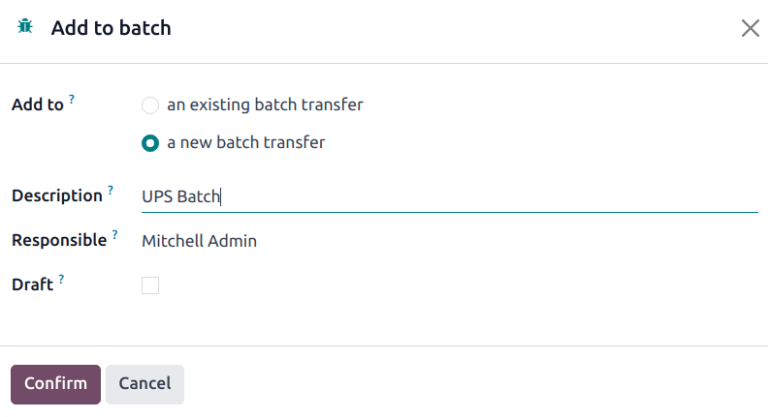Screen dimensions: 768x417
Task: Click the help tooltip beside Description
Action: pyautogui.click(x=111, y=190)
